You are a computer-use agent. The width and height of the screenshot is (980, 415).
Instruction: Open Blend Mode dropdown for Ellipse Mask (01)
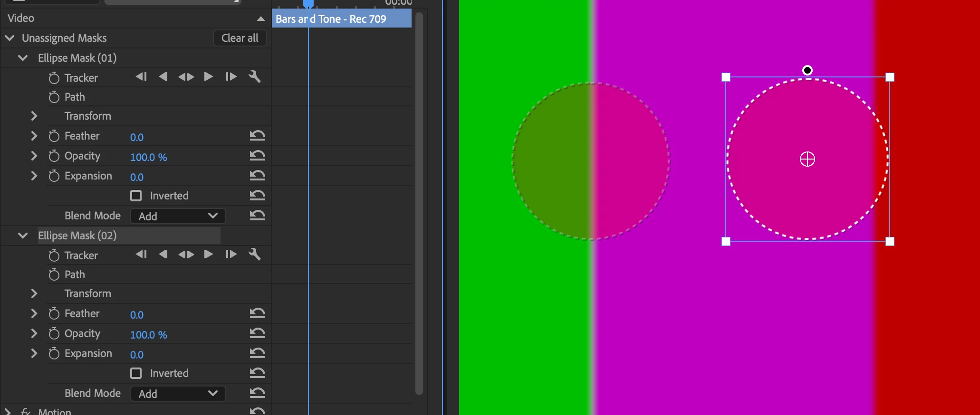point(178,216)
